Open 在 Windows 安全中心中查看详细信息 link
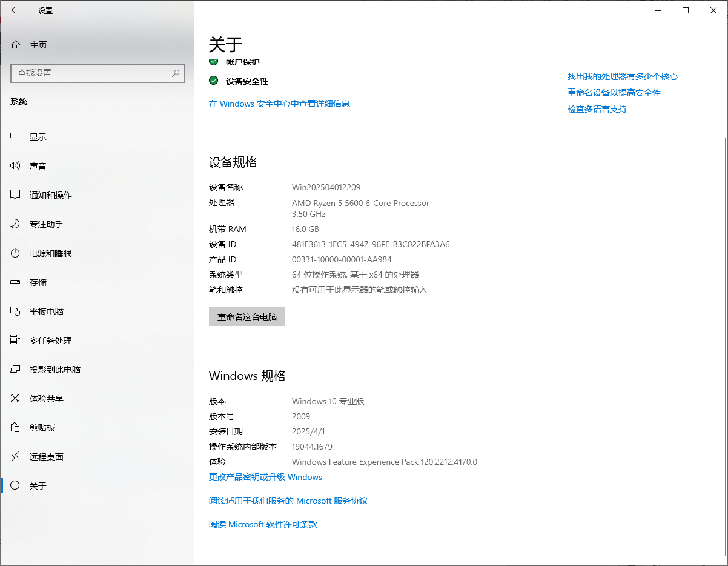 pos(279,104)
